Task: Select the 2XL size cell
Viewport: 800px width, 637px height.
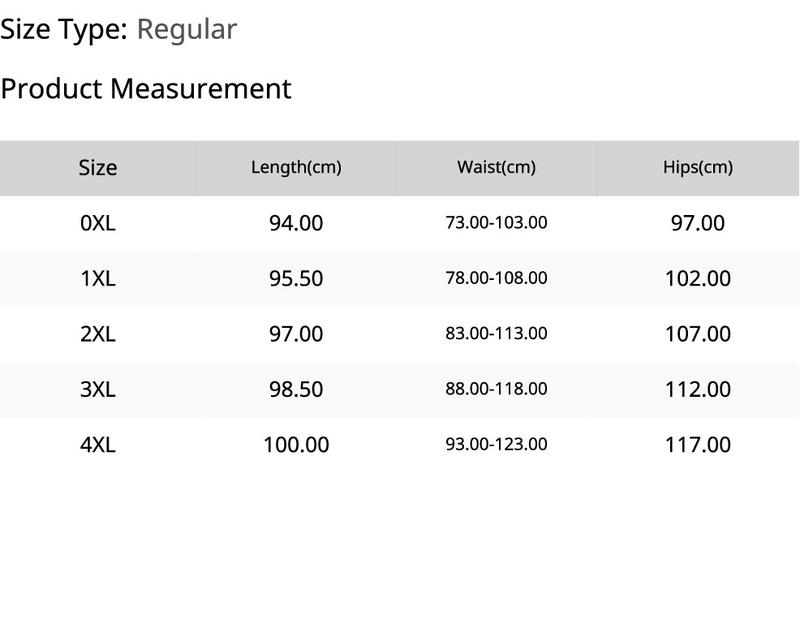Action: [98, 335]
